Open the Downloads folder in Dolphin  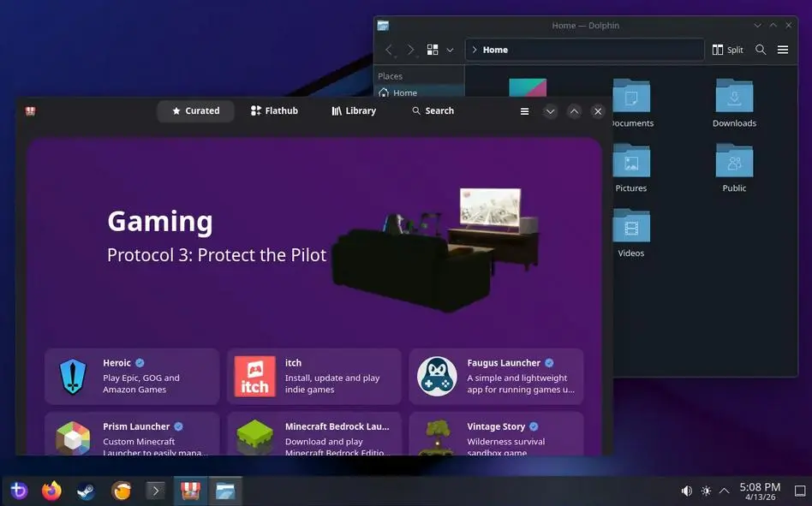734,103
